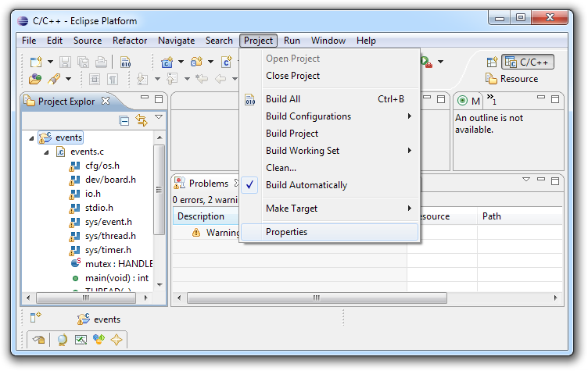This screenshot has width=588, height=371.
Task: Open the File menu
Action: pyautogui.click(x=29, y=41)
